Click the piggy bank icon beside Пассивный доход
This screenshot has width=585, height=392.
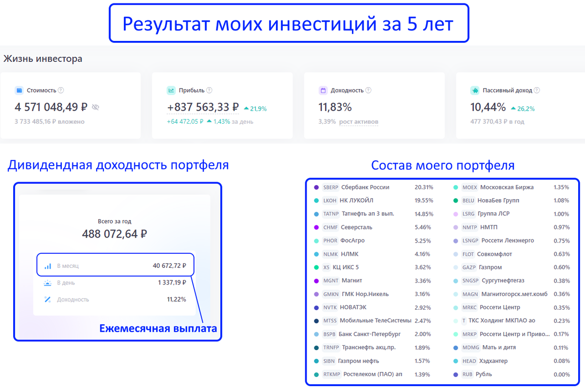tap(475, 90)
